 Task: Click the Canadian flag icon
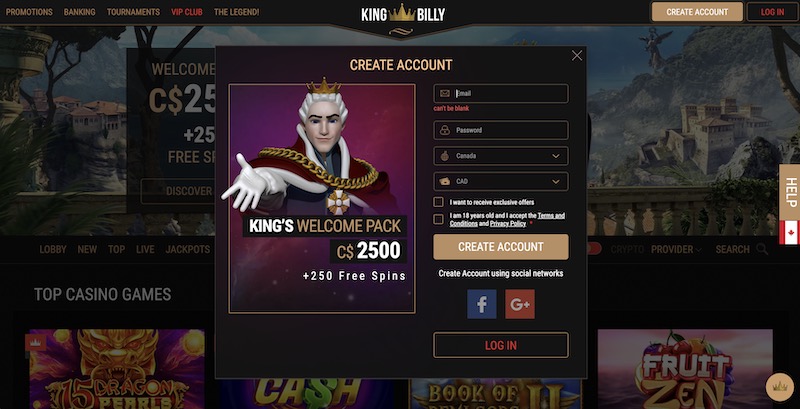pyautogui.click(x=789, y=233)
